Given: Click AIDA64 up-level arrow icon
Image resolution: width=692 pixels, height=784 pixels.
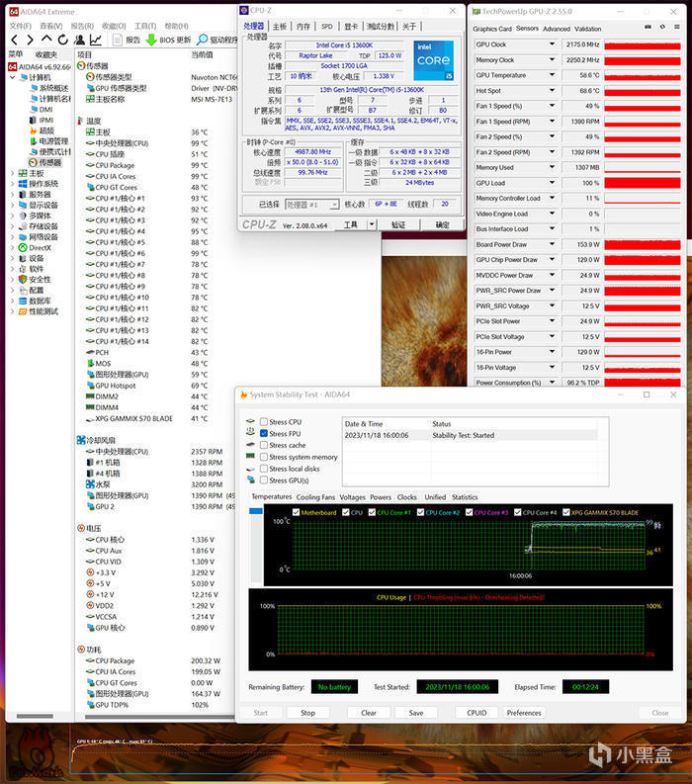Looking at the screenshot, I should point(46,40).
